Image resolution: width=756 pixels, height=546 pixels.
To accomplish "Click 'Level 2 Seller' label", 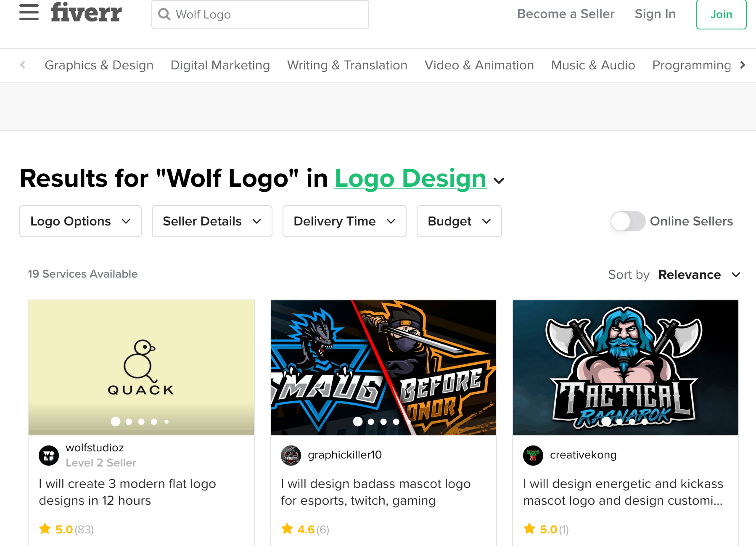I will point(101,463).
